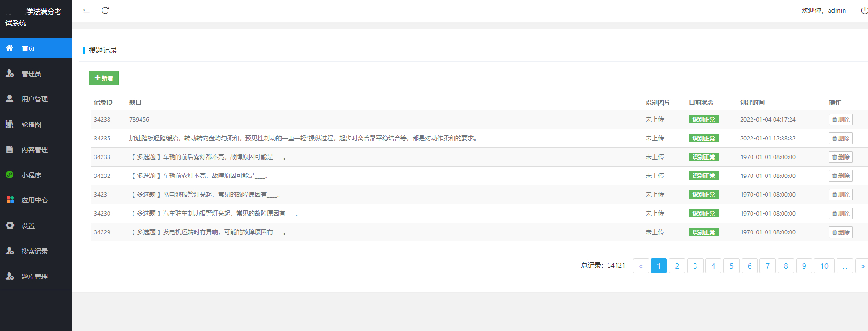This screenshot has width=868, height=331.
Task: Go to page 4
Action: point(713,266)
